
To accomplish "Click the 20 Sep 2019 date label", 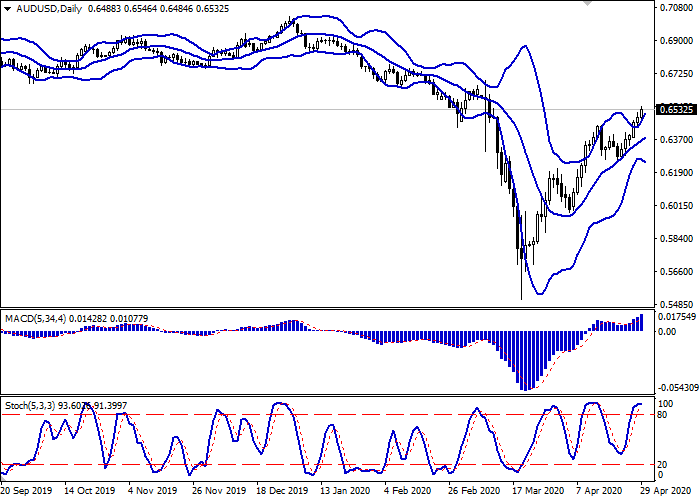I will coord(28,491).
